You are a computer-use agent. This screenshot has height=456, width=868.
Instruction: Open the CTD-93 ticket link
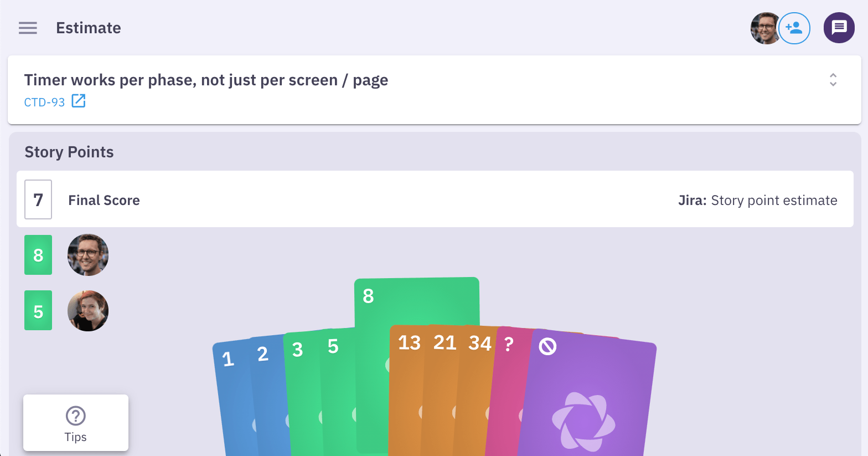(x=44, y=102)
